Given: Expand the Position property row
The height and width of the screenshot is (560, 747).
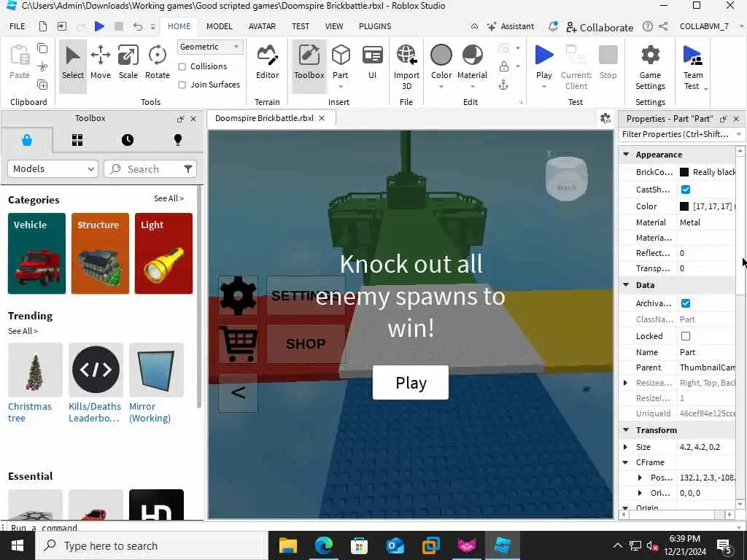Looking at the screenshot, I should (x=640, y=478).
